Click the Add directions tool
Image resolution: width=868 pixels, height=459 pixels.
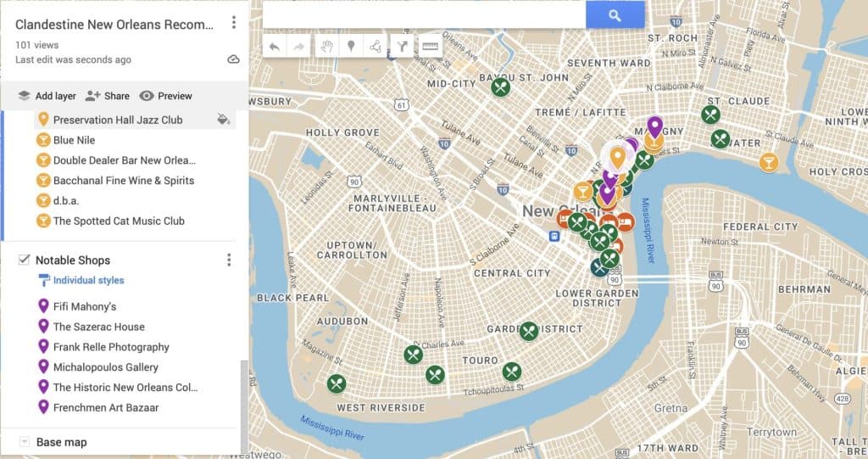pyautogui.click(x=400, y=46)
